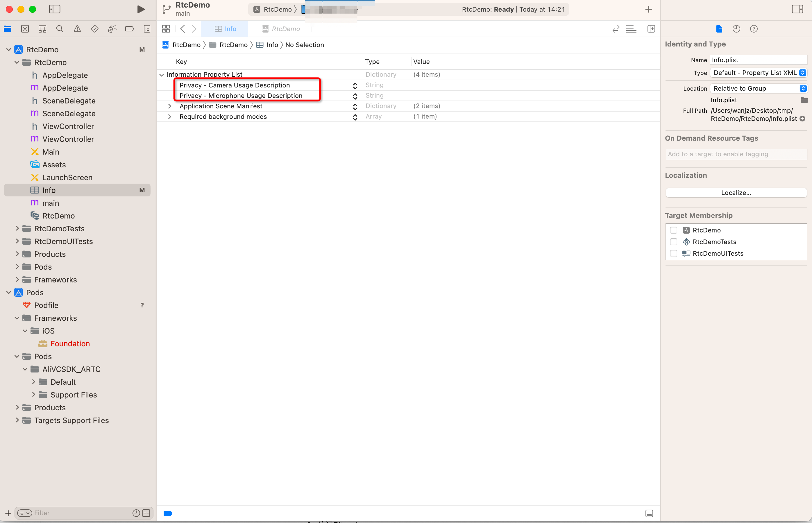Expand the Application Scene Manifest row
The width and height of the screenshot is (812, 523).
(169, 106)
